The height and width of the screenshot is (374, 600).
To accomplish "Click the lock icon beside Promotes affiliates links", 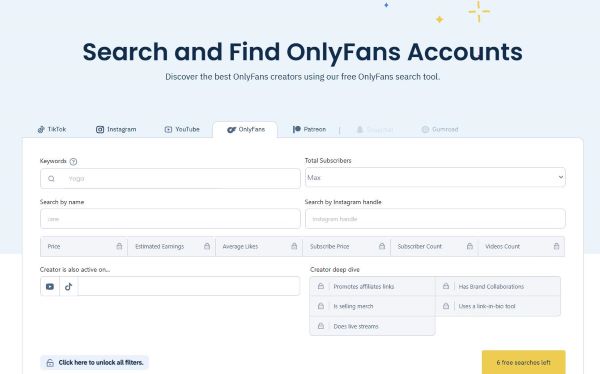I will pyautogui.click(x=321, y=286).
